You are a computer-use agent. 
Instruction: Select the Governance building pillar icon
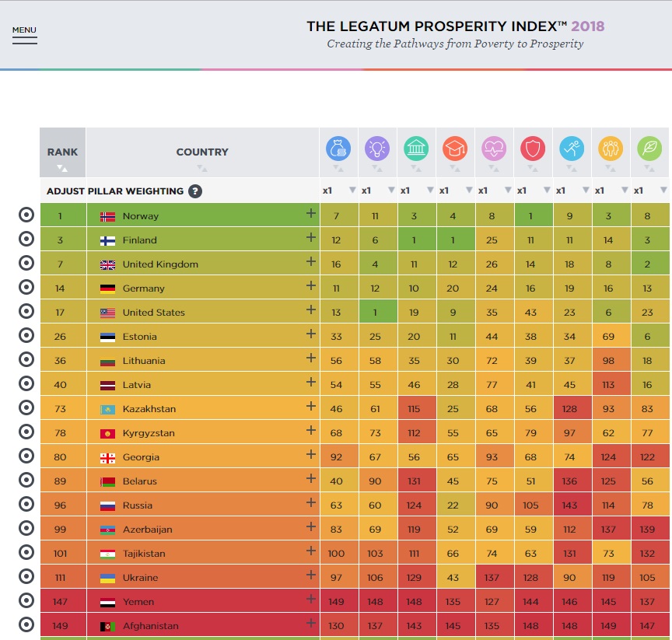tap(416, 148)
